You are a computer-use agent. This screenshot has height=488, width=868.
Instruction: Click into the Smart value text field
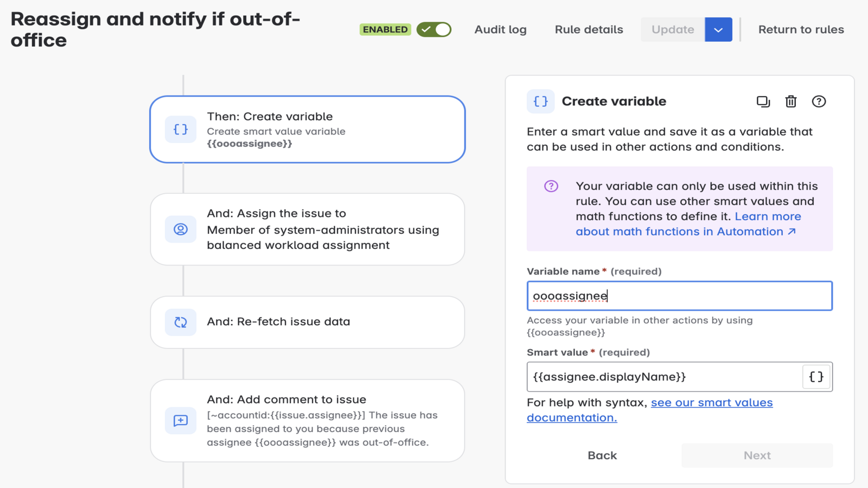click(664, 377)
